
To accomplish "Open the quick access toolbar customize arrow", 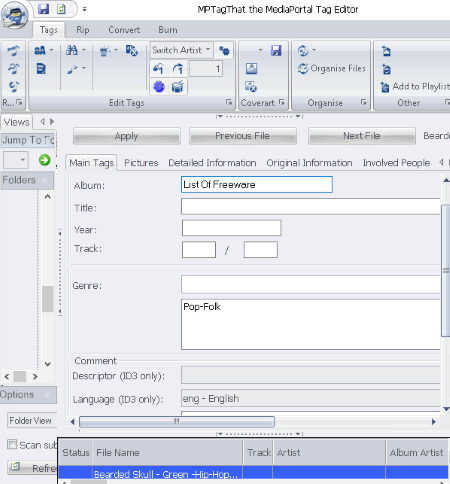I will point(85,9).
